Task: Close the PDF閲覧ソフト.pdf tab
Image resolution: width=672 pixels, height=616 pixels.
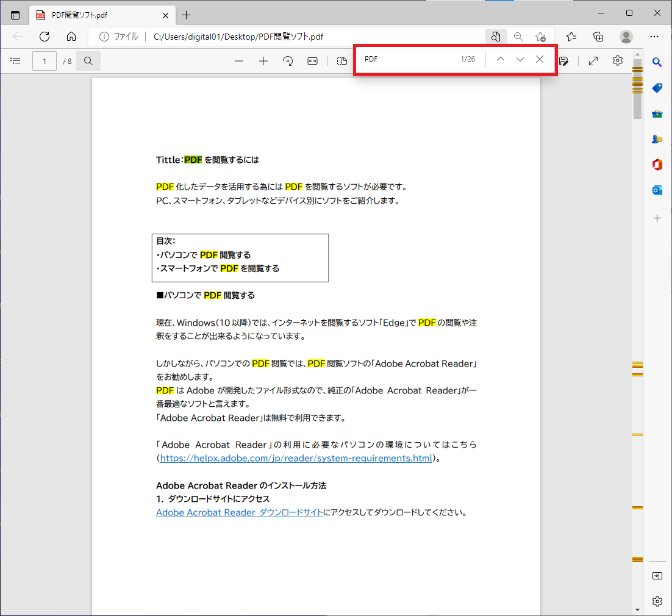Action: (x=165, y=15)
